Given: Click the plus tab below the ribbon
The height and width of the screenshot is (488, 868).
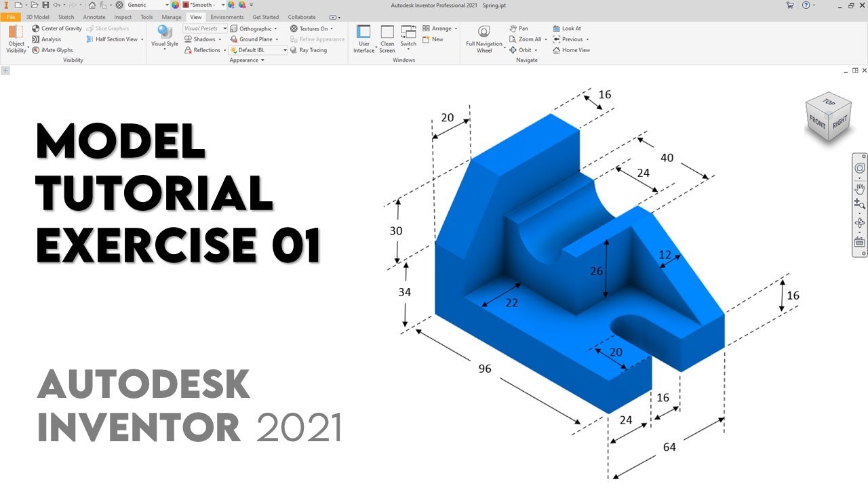Looking at the screenshot, I should tap(5, 70).
